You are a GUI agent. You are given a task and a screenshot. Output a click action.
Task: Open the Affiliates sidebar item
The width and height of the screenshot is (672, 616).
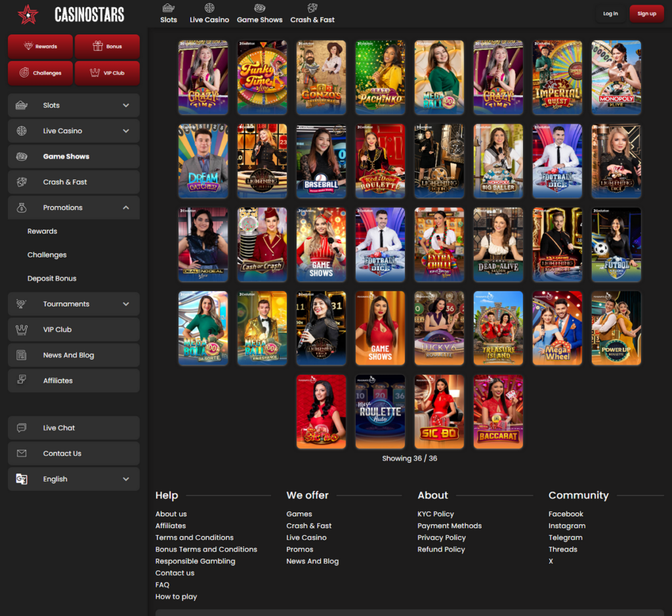(x=73, y=380)
